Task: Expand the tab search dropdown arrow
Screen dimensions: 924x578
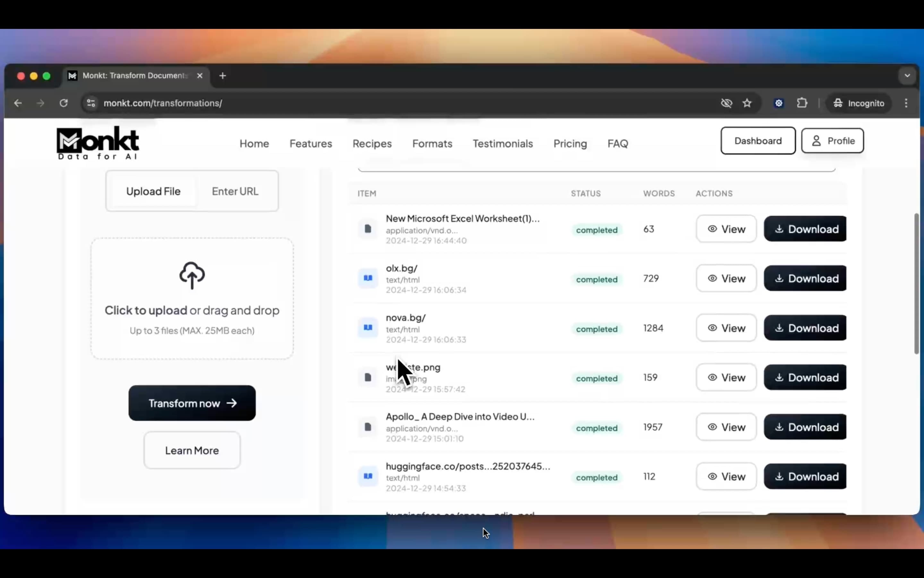Action: click(x=907, y=76)
